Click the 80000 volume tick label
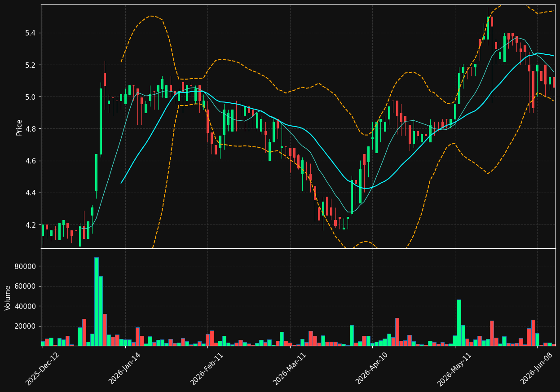Viewport: 560px width, 392px height. [25, 266]
